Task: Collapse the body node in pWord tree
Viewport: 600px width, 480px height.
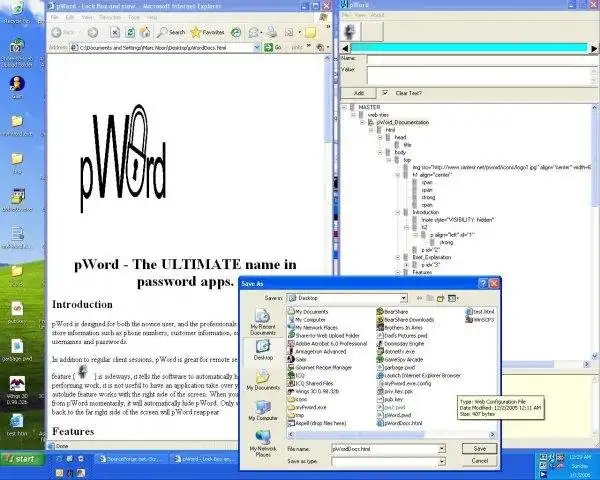Action: [x=380, y=152]
